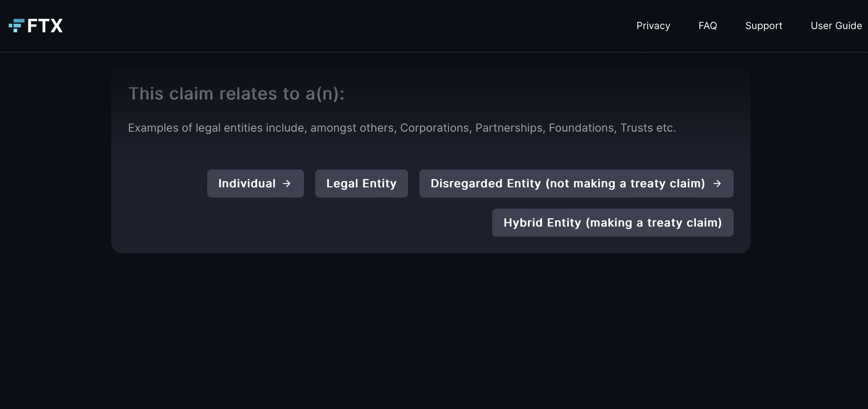Choose the Individual claim option
Screen dimensions: 868x409
pos(247,183)
